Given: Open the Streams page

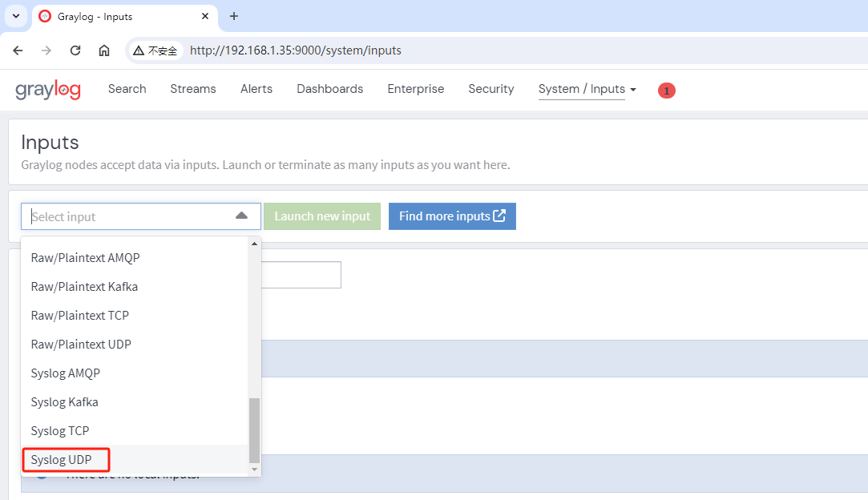Looking at the screenshot, I should point(193,89).
